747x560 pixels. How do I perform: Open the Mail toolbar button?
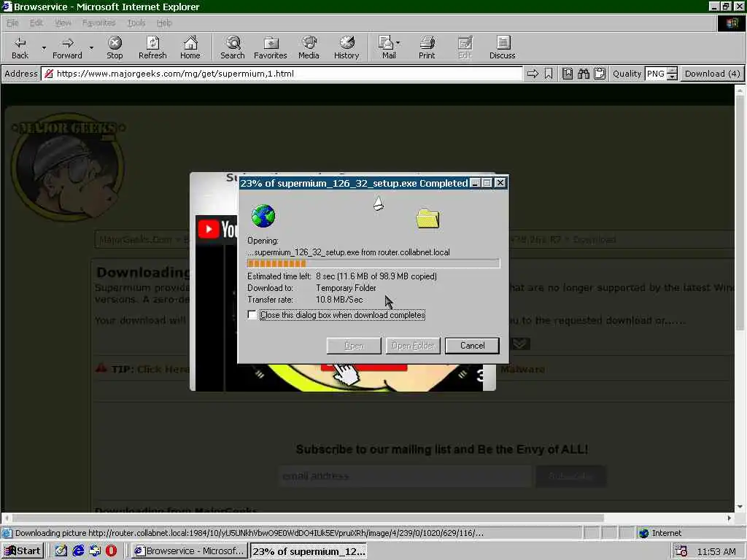[387, 47]
